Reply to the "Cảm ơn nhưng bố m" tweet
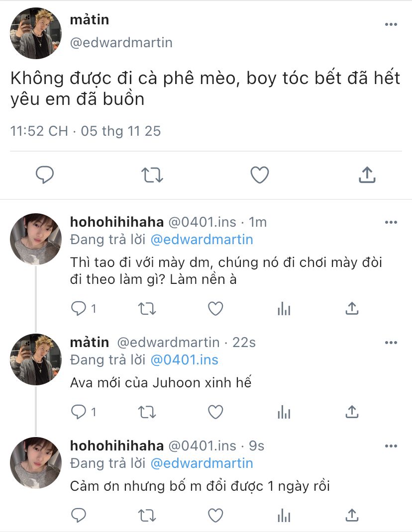Image resolution: width=412 pixels, height=532 pixels. point(79,515)
